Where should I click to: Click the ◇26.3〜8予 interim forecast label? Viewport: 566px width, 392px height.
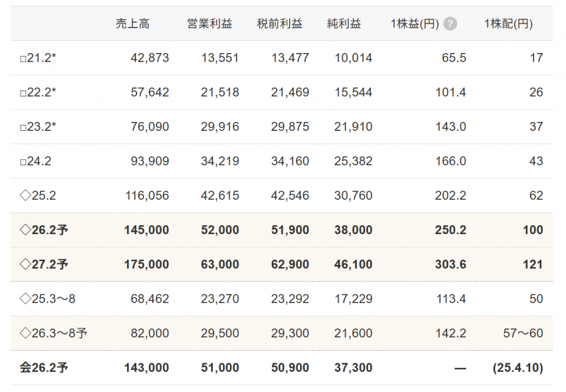(x=54, y=333)
